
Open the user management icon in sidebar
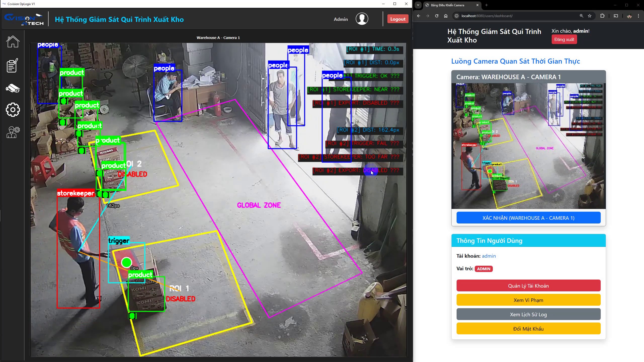pyautogui.click(x=13, y=132)
